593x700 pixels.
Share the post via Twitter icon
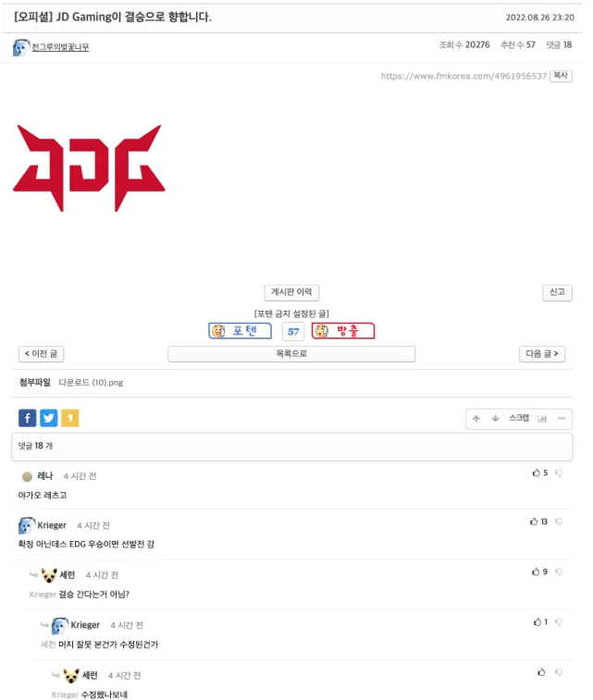click(x=49, y=418)
